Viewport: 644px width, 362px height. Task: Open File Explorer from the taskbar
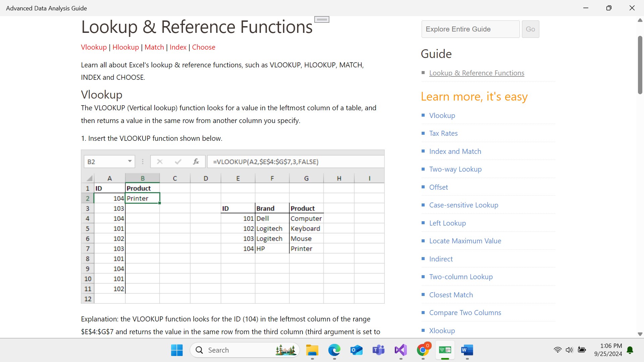coord(312,350)
